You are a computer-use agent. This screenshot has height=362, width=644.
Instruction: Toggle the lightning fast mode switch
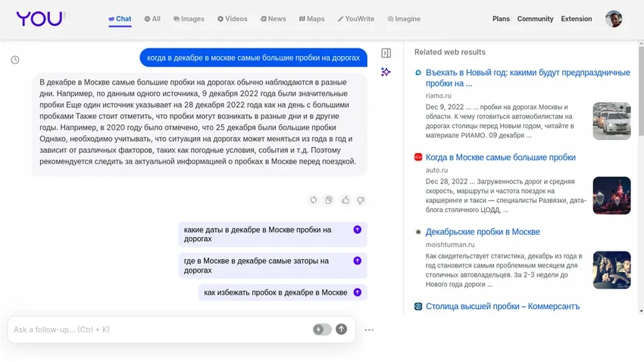click(322, 329)
